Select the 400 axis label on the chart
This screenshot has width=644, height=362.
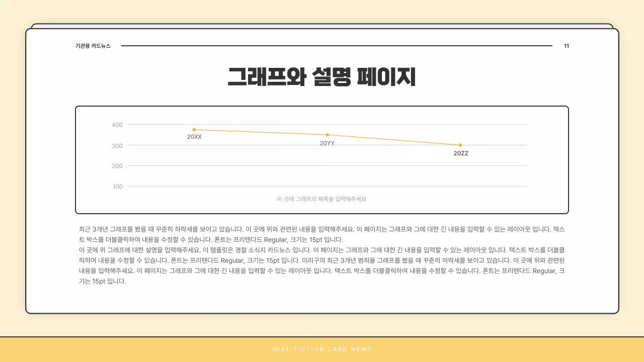coord(118,124)
